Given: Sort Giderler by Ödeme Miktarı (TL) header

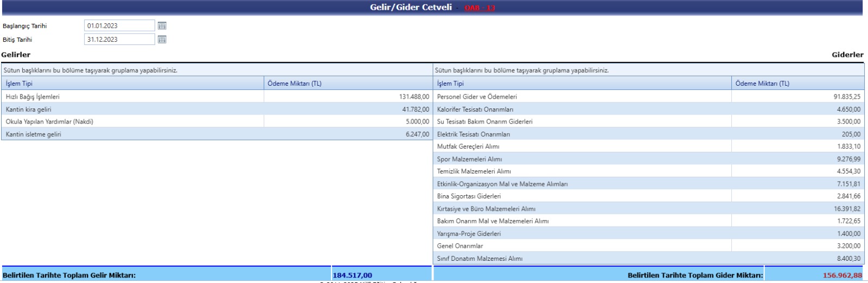Looking at the screenshot, I should point(762,83).
